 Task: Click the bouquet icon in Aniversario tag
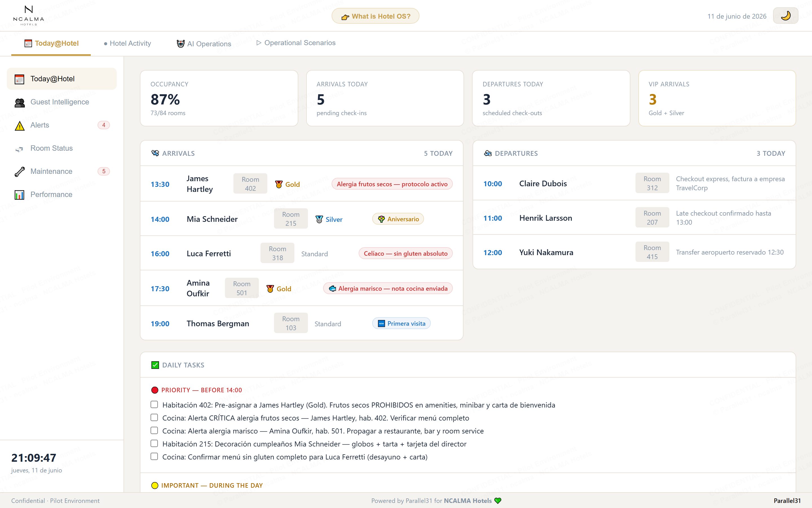click(x=381, y=219)
